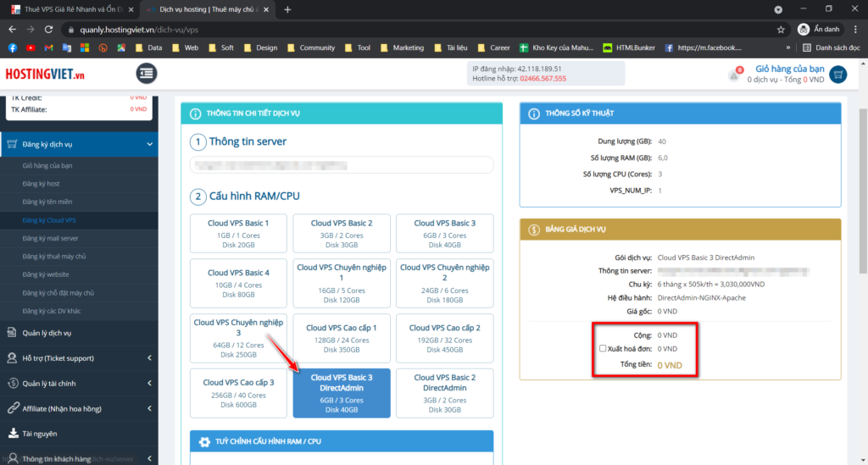Open Chrome tab search dropdown
Image resolution: width=868 pixels, height=465 pixels.
(x=778, y=9)
